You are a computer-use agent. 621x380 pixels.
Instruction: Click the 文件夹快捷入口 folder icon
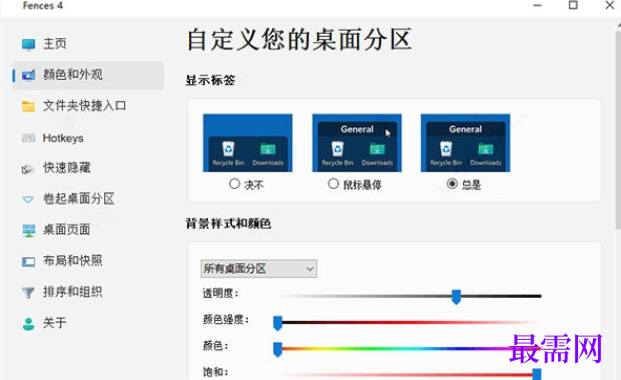click(29, 106)
